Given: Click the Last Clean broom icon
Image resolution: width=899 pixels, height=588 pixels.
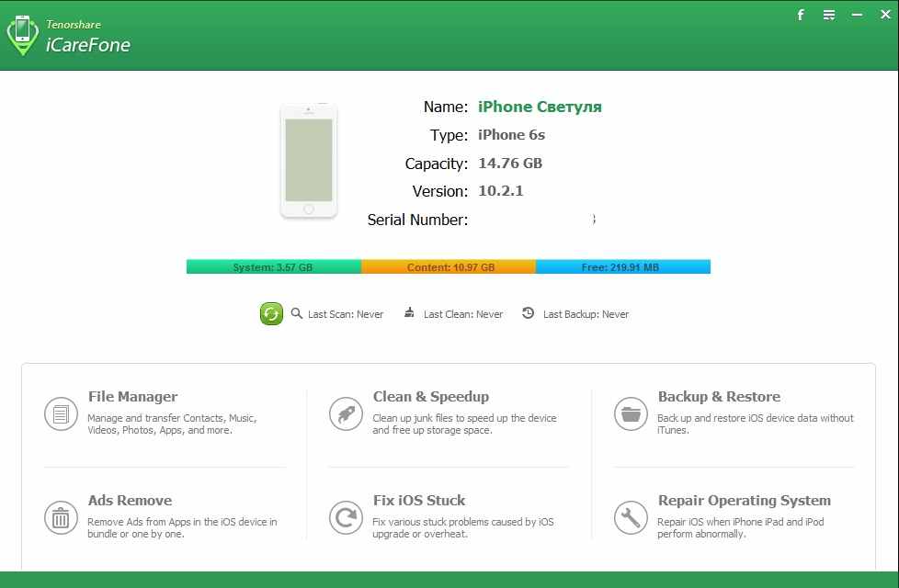Looking at the screenshot, I should click(x=409, y=312).
